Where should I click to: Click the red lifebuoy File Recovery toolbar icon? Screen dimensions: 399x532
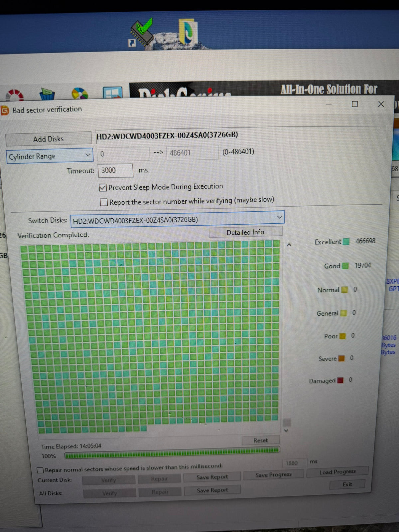click(x=14, y=95)
